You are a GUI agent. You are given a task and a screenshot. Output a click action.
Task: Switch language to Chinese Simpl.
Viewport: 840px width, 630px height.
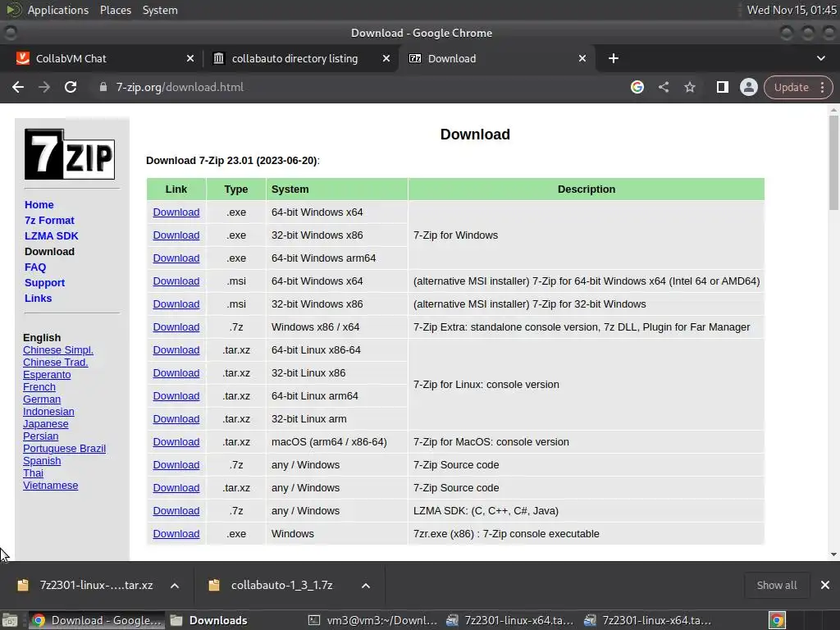coord(58,349)
